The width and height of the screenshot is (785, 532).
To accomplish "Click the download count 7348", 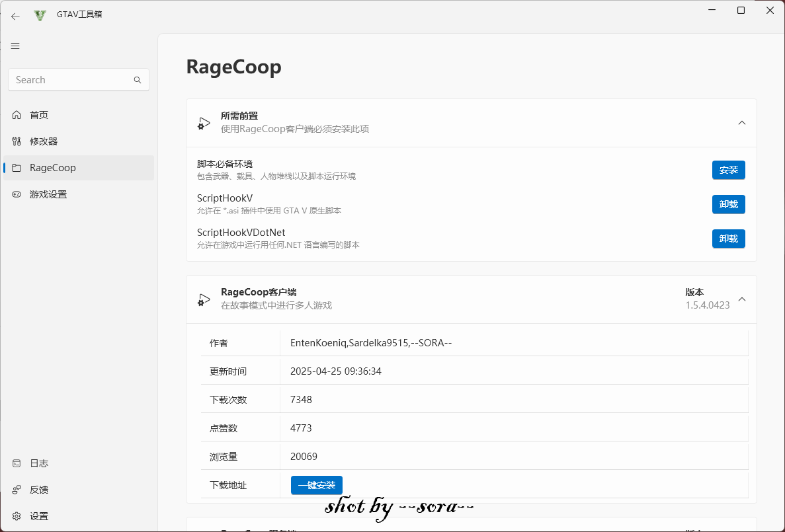I will click(x=301, y=400).
